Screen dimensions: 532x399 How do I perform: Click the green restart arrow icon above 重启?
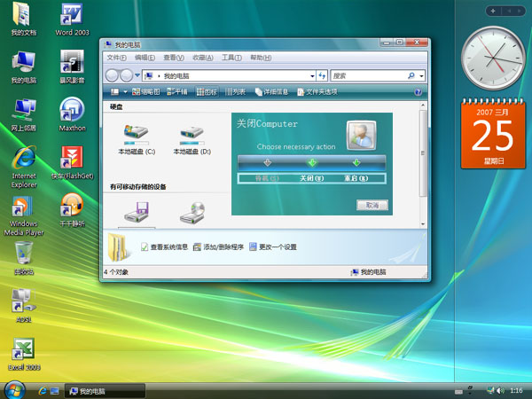click(x=356, y=162)
